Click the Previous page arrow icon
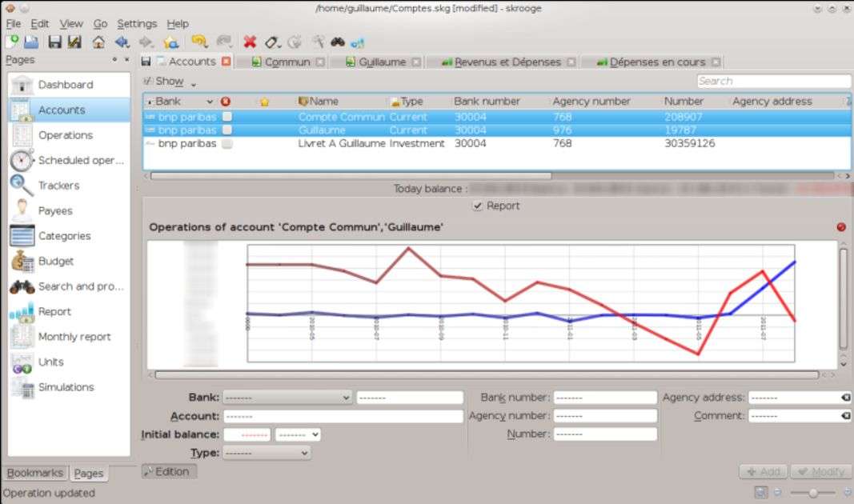 pos(122,42)
